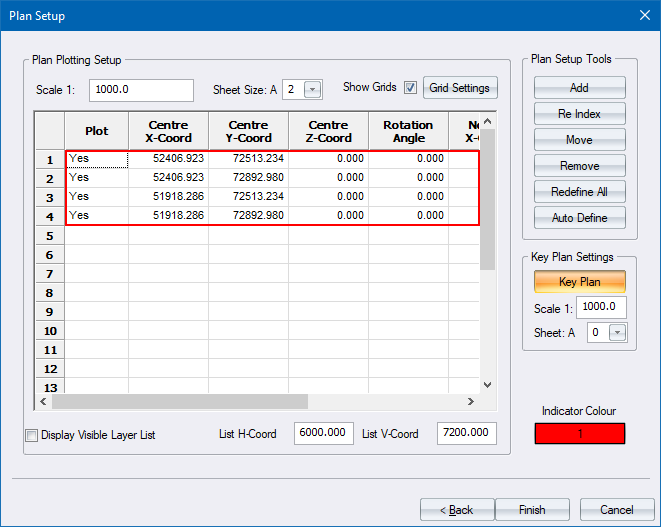Image resolution: width=661 pixels, height=527 pixels.
Task: Select row 1 header in table
Action: tap(50, 159)
